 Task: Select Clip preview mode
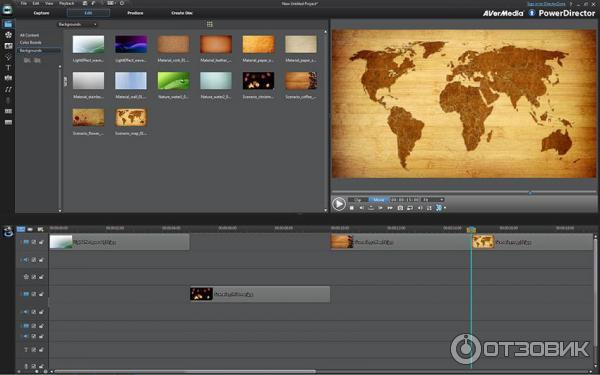coord(358,200)
